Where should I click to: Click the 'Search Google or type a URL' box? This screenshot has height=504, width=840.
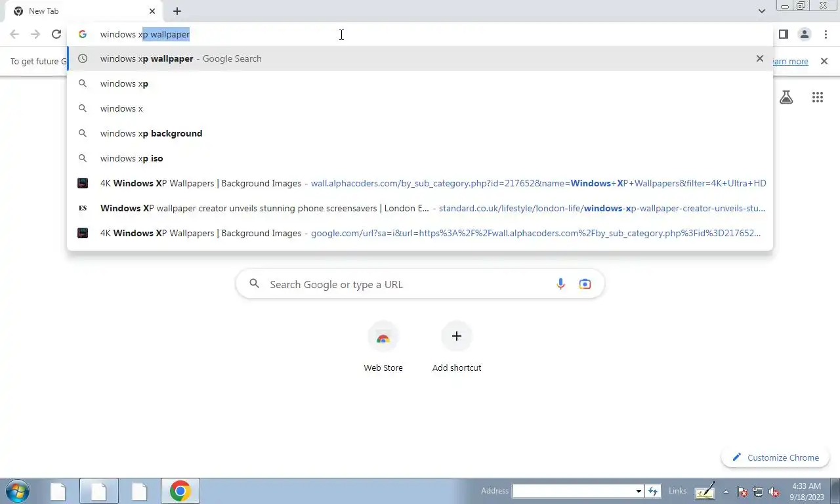click(x=420, y=284)
